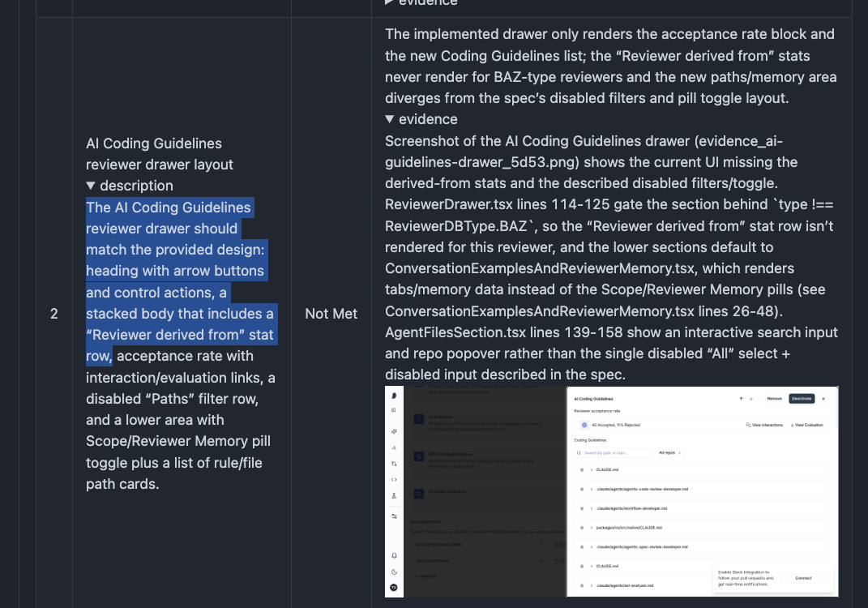
Task: Click the file icon of the workflow-developer.md row
Action: [x=582, y=509]
